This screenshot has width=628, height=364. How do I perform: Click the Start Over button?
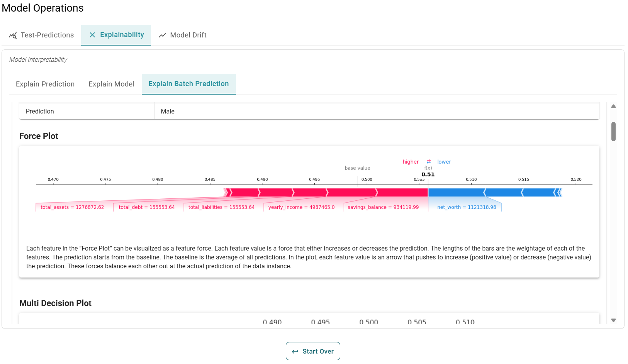(x=313, y=351)
